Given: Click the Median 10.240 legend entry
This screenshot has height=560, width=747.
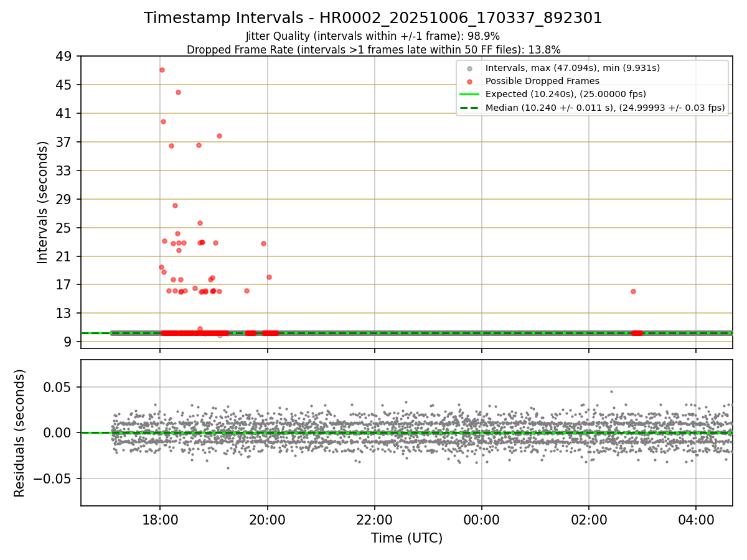Looking at the screenshot, I should pyautogui.click(x=605, y=108).
